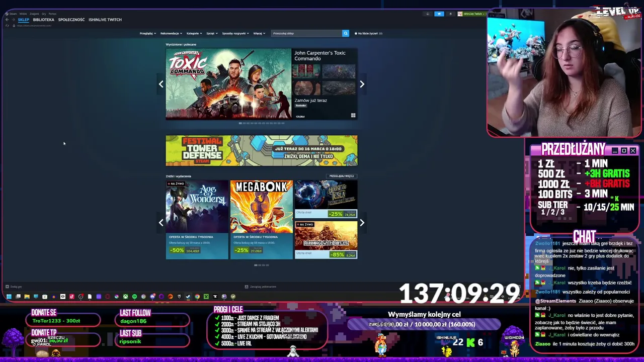Click the Zamów już teraz label
The image size is (644, 362).
(310, 100)
